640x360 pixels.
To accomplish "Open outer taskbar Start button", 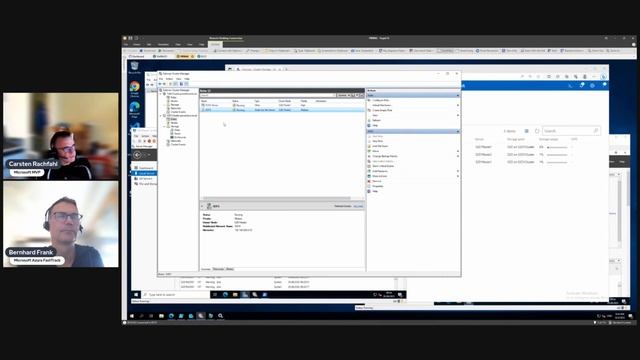I will [x=132, y=316].
